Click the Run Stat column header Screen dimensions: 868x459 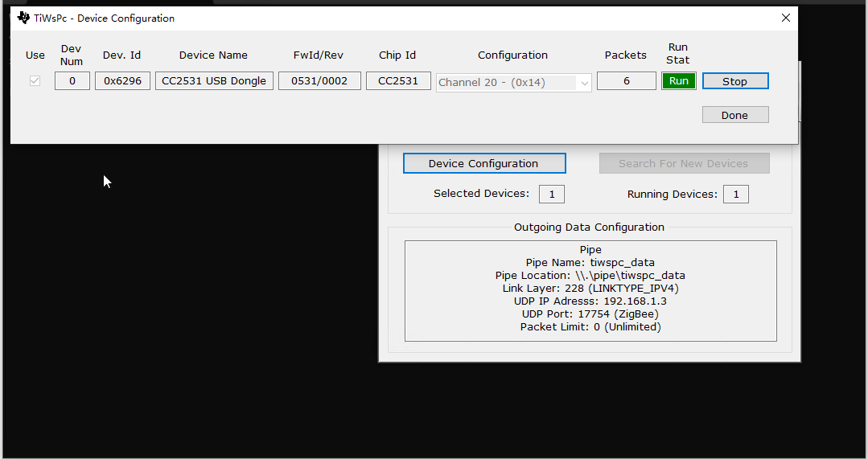point(678,54)
